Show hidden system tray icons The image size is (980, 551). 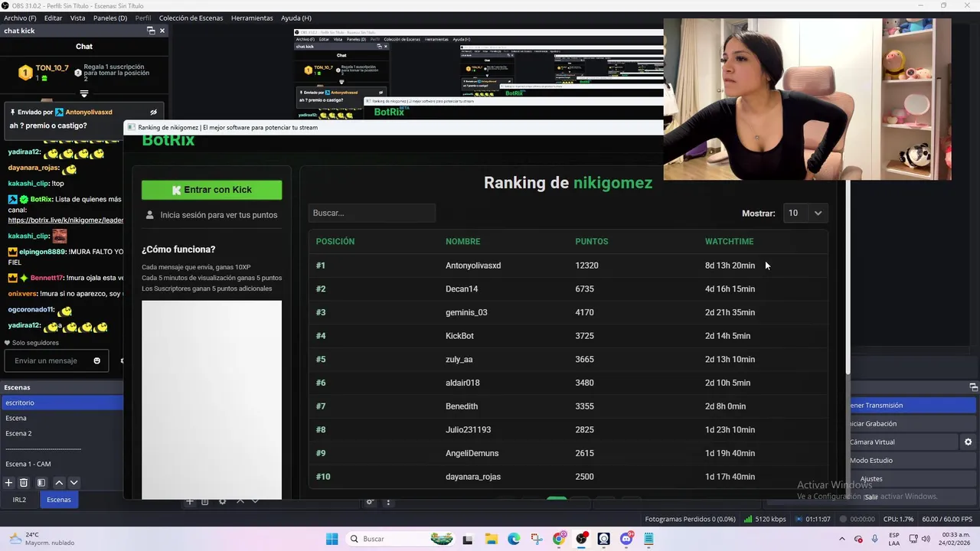(x=842, y=539)
